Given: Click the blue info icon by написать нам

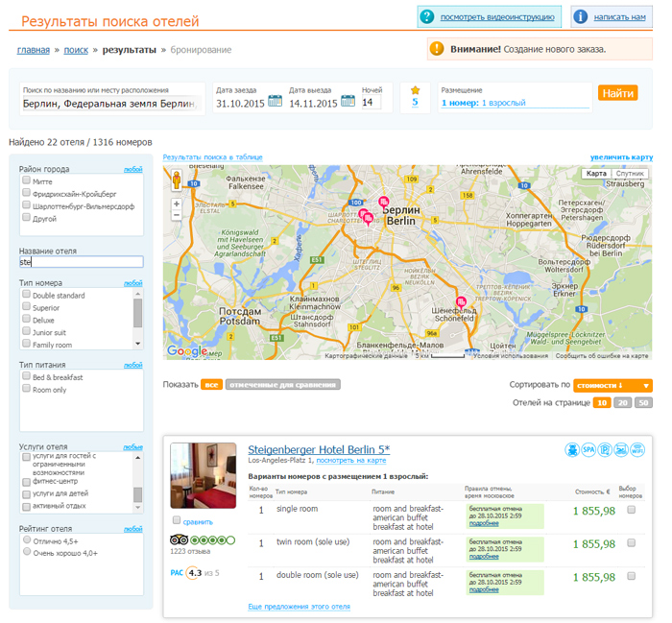Looking at the screenshot, I should 580,16.
